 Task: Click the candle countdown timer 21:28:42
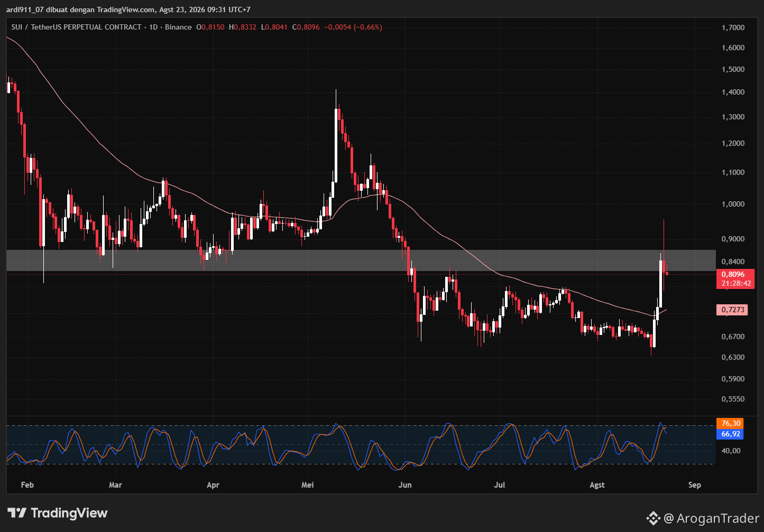point(735,283)
